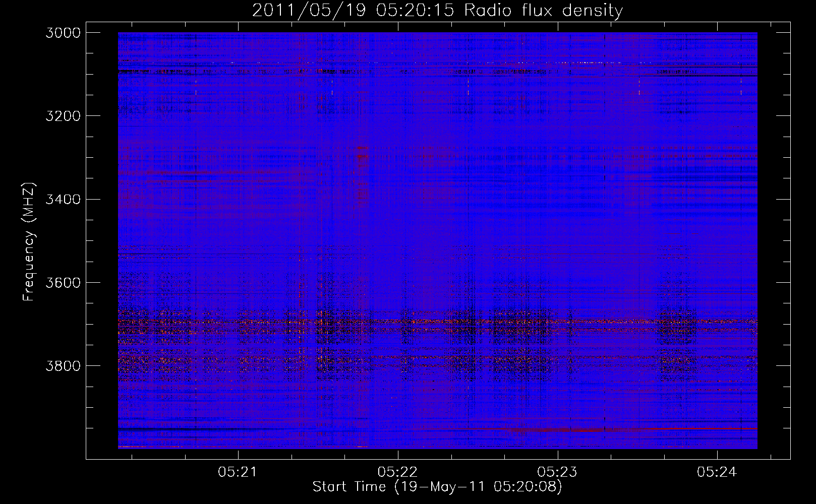
Task: Click the 05:22 time axis label
Action: pos(398,472)
